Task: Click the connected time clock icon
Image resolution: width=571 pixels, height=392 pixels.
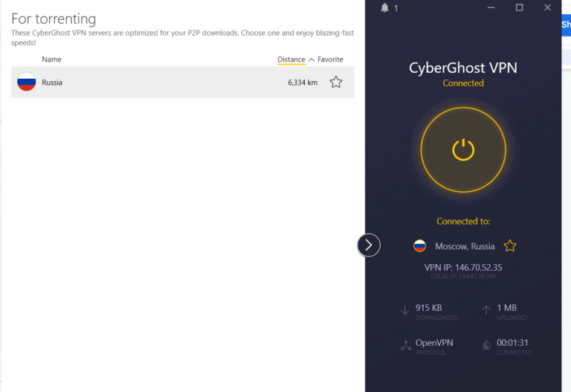Action: click(486, 346)
